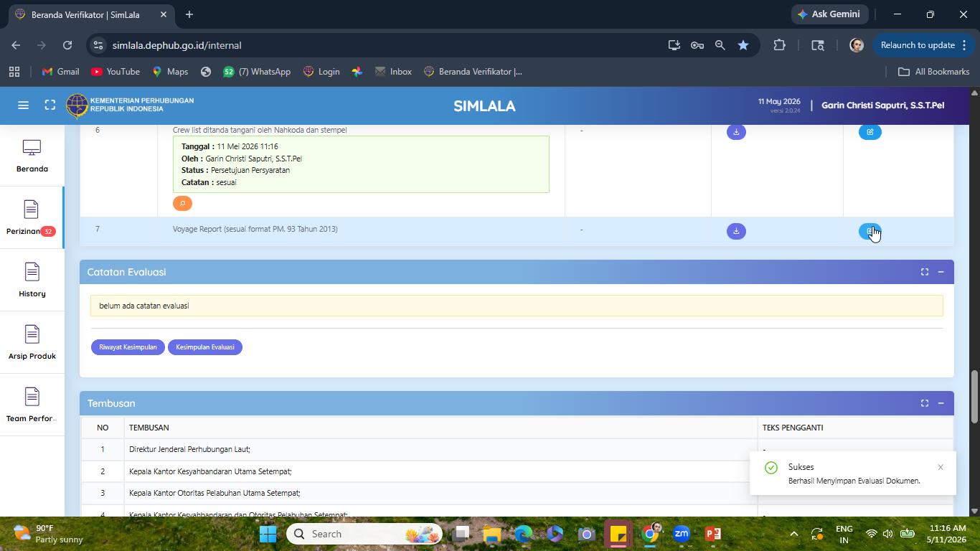Image resolution: width=980 pixels, height=551 pixels.
Task: Open the All Bookmarks folder
Action: pyautogui.click(x=933, y=72)
